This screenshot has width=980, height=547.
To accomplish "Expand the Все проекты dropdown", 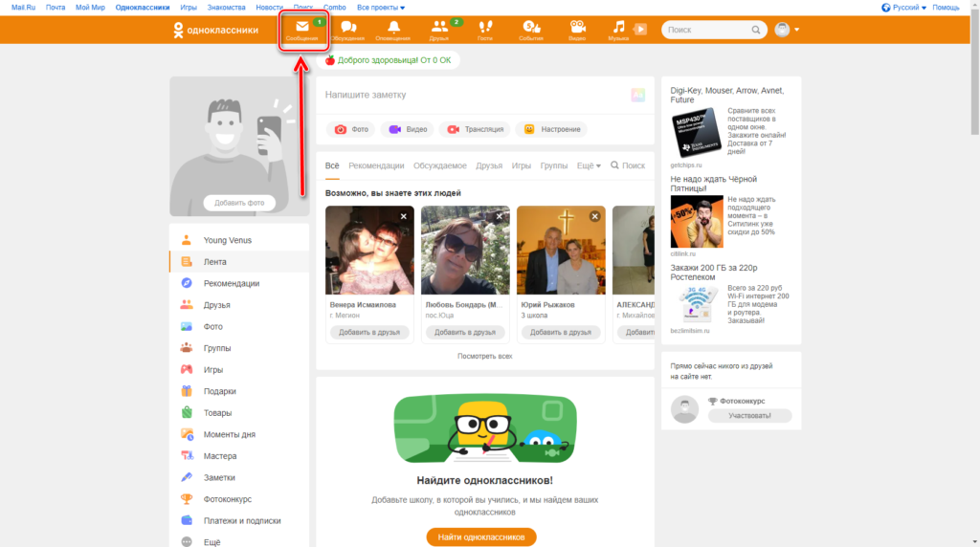I will 381,8.
